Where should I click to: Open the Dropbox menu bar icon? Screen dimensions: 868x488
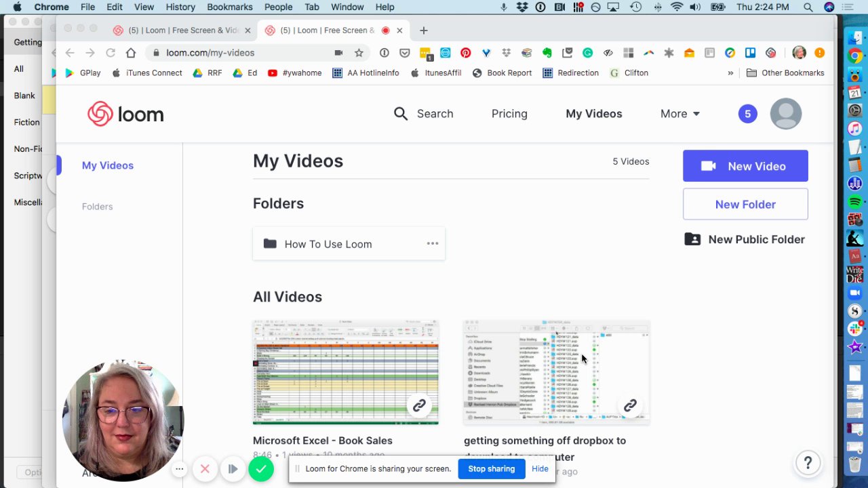[x=522, y=7]
